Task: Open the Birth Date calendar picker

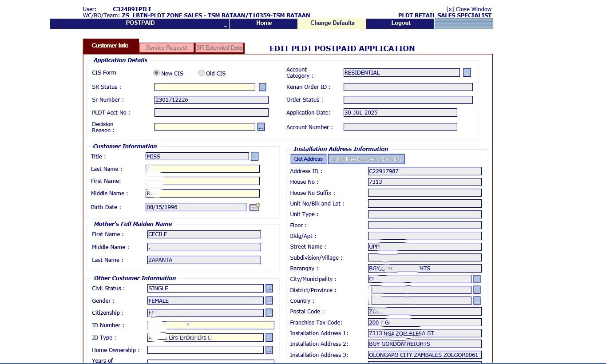Action: point(254,207)
